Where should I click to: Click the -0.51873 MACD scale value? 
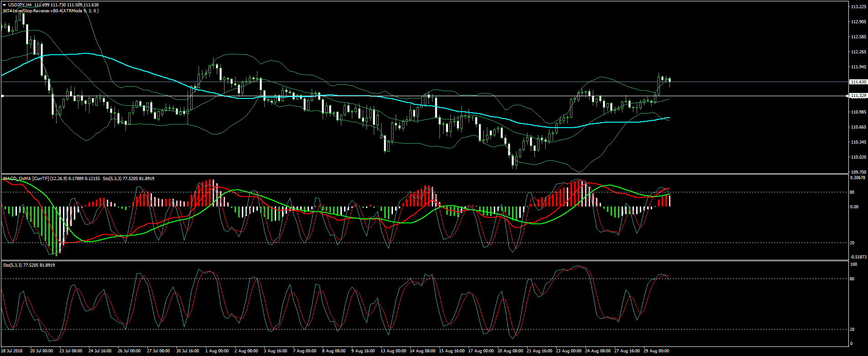858,257
